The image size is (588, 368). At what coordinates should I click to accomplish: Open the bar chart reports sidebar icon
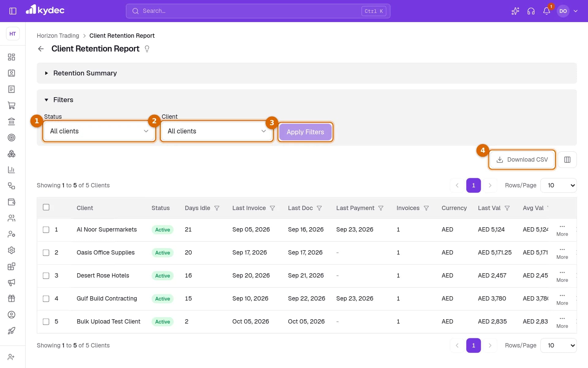(x=11, y=170)
